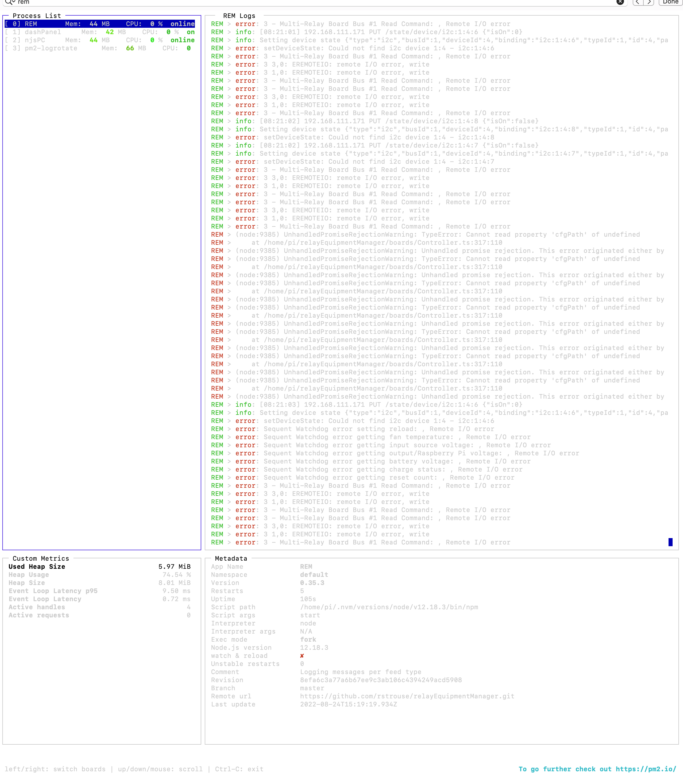This screenshot has width=683, height=784.
Task: Clear the search text with the X icon
Action: tap(621, 3)
